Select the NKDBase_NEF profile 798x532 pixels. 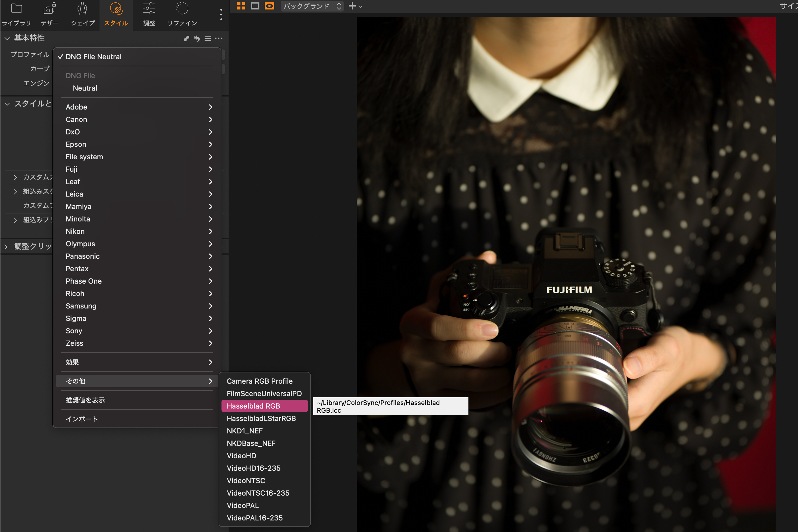(265, 443)
